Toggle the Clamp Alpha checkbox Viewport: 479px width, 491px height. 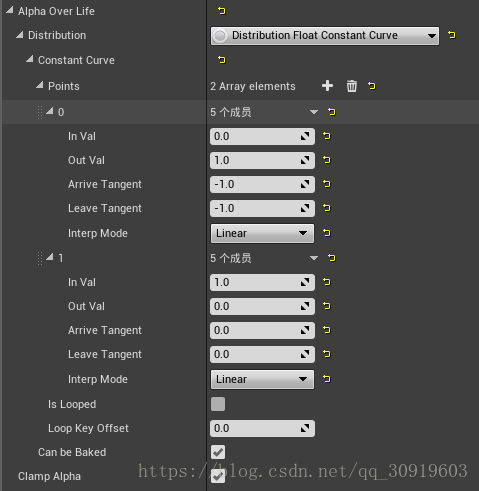(218, 476)
